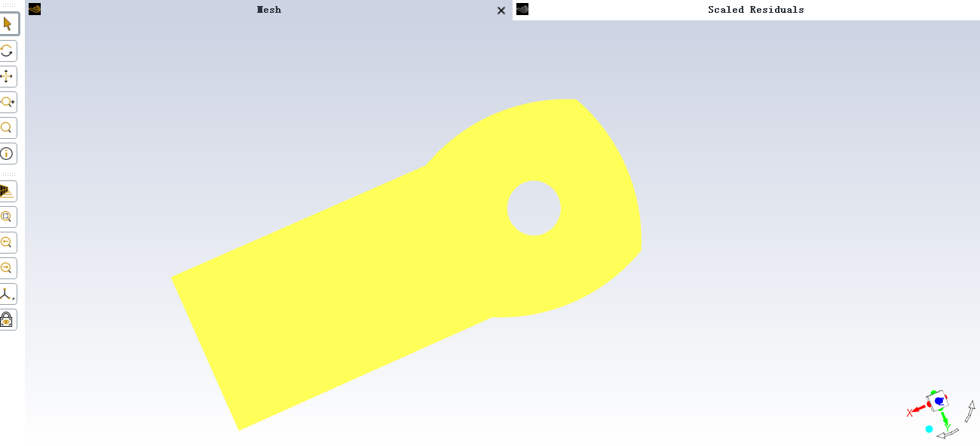This screenshot has height=446, width=980.
Task: Switch to the Mesh tab
Action: pos(268,10)
